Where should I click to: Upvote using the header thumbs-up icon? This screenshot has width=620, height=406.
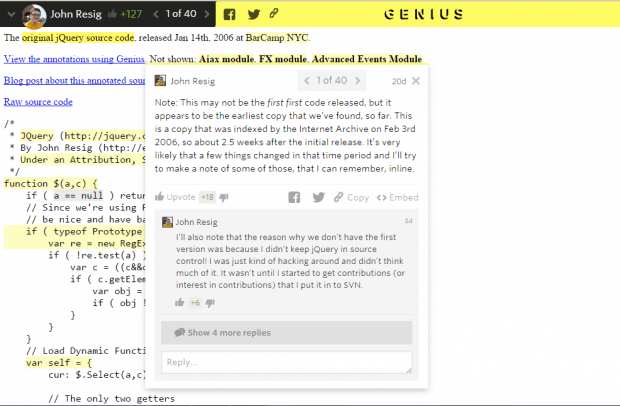(x=112, y=14)
